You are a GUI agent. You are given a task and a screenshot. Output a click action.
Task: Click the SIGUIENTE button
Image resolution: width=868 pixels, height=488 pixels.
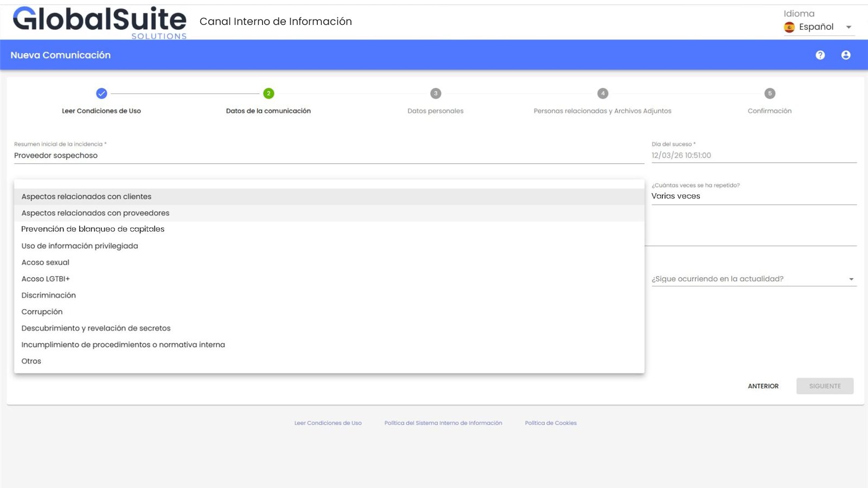point(825,386)
